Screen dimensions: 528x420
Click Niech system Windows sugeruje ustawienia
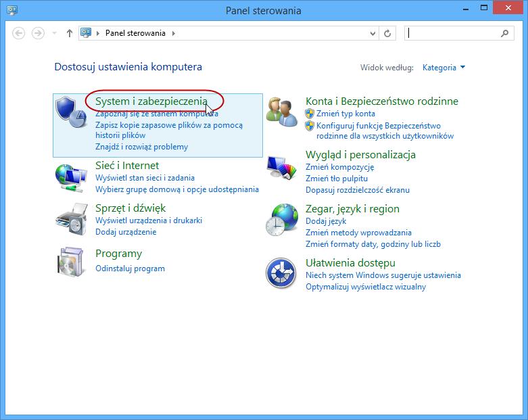383,275
